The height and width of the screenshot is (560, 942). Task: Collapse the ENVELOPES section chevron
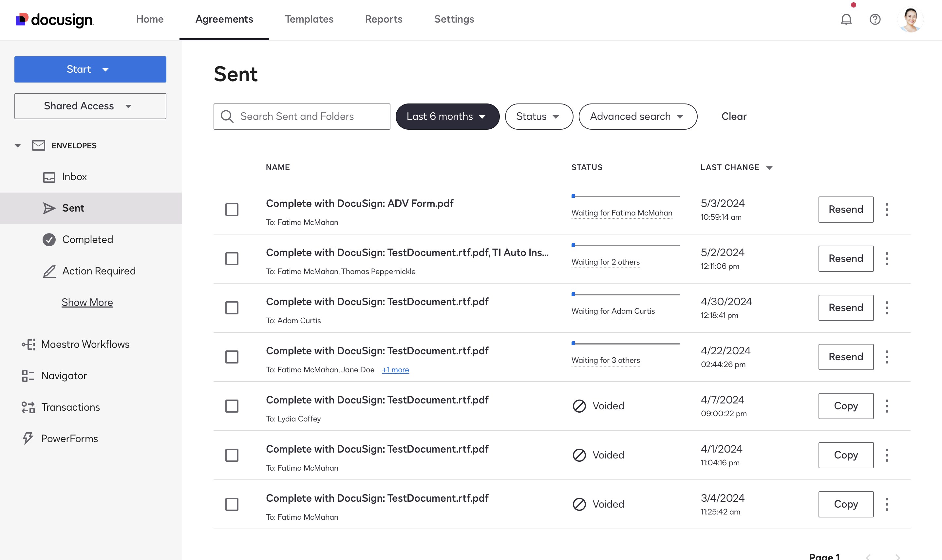18,145
